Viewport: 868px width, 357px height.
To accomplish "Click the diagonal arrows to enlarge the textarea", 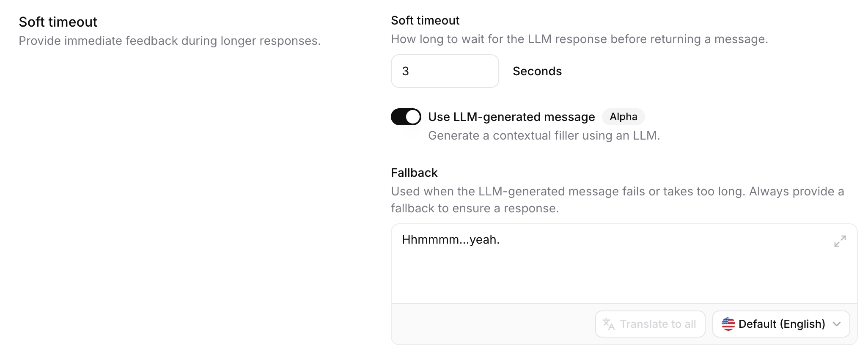I will point(840,241).
